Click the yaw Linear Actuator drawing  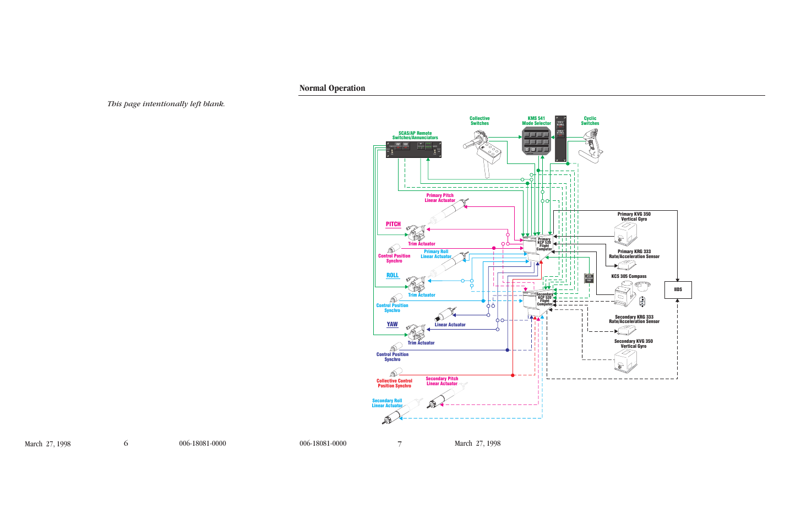445,315
